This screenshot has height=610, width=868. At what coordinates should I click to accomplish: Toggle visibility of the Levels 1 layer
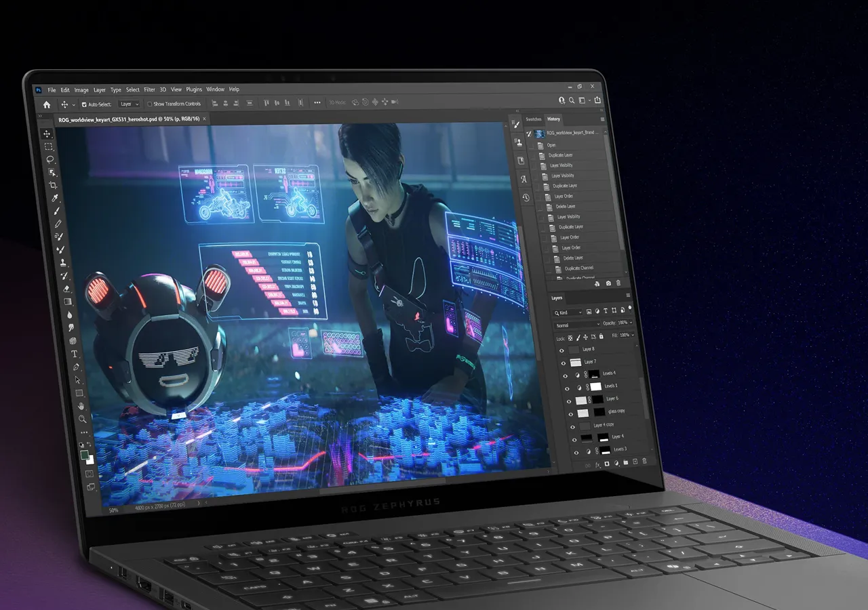[568, 388]
